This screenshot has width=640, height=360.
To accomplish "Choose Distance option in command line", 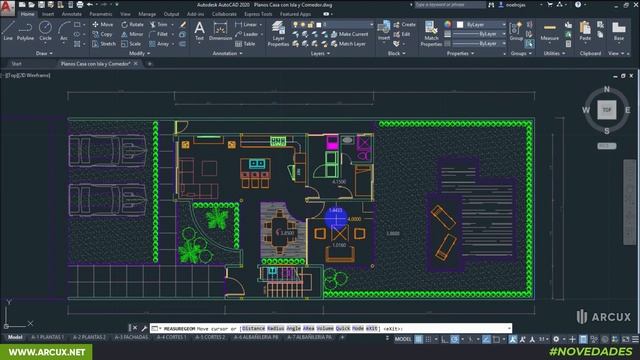I will pyautogui.click(x=253, y=328).
